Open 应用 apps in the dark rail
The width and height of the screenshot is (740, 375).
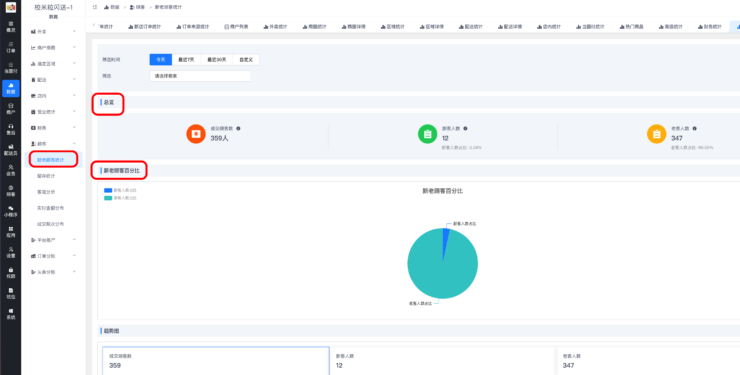(x=10, y=232)
